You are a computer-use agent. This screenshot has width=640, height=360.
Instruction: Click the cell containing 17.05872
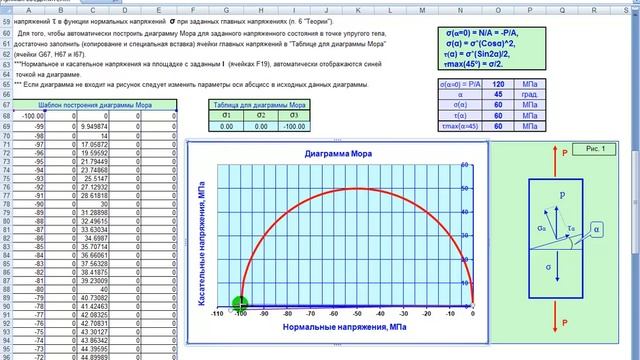(x=93, y=144)
